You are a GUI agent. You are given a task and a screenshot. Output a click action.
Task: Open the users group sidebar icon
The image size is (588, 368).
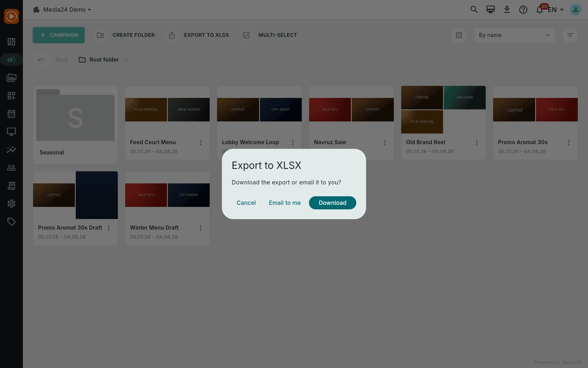point(11,168)
